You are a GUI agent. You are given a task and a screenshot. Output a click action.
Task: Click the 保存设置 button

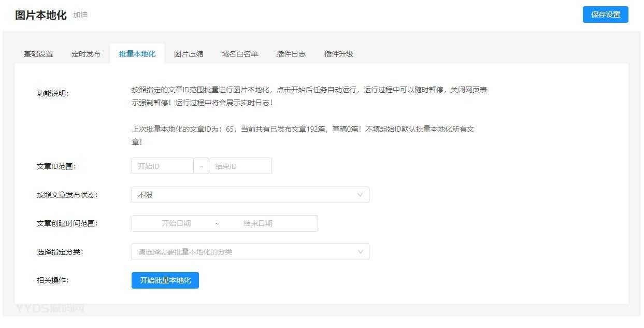pos(605,15)
